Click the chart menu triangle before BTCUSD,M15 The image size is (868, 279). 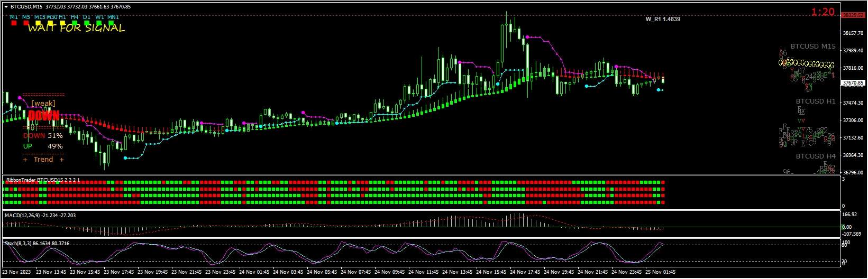6,7
